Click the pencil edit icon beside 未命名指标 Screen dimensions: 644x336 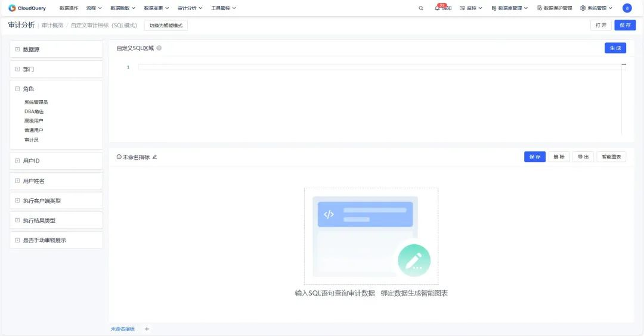[155, 157]
